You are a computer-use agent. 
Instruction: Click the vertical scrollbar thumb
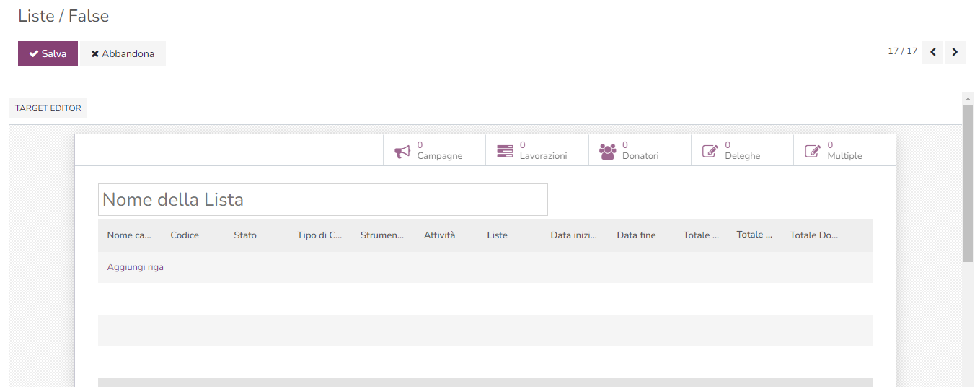point(968,181)
